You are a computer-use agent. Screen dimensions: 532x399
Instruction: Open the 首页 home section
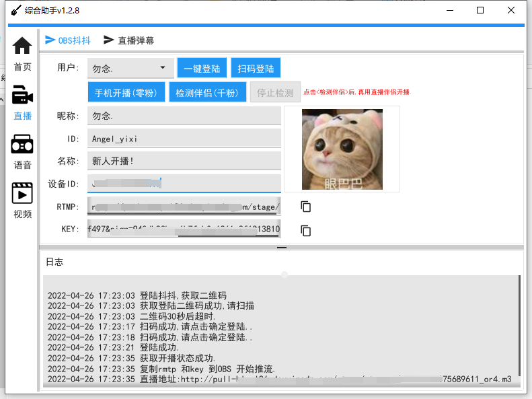coord(22,54)
